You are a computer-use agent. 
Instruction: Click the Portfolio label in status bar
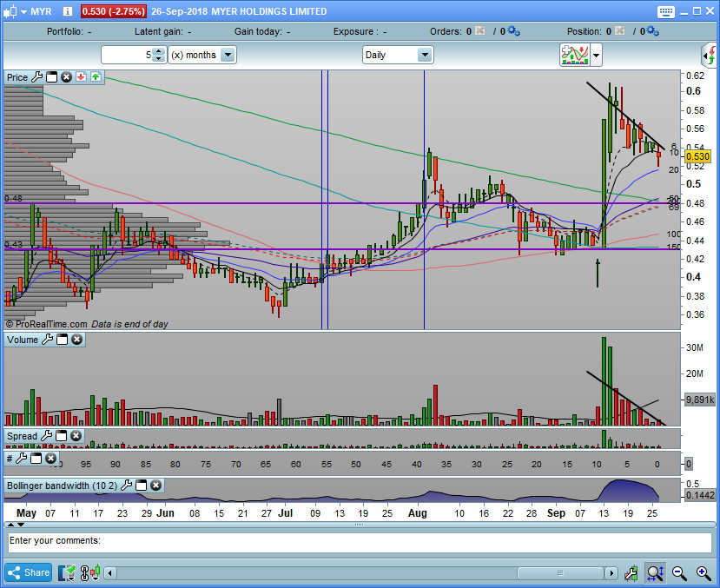point(65,31)
